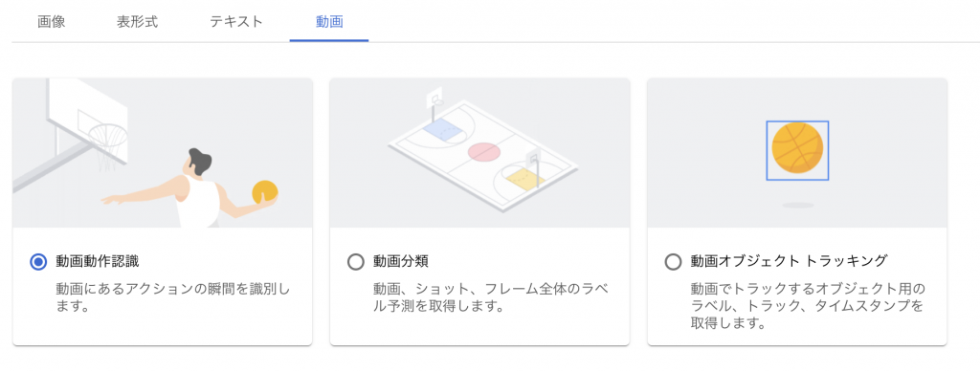Switch to the 表形式 tab
Screen dimensions: 980x372
click(x=137, y=22)
